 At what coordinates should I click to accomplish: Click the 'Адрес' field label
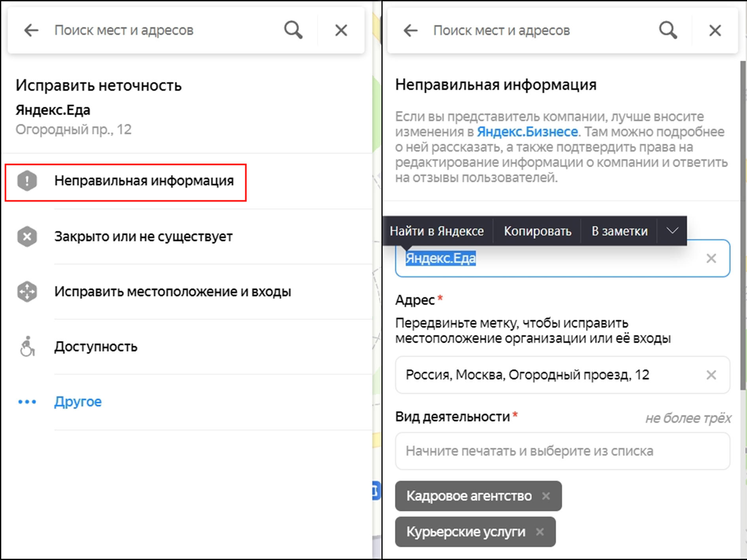(x=415, y=300)
